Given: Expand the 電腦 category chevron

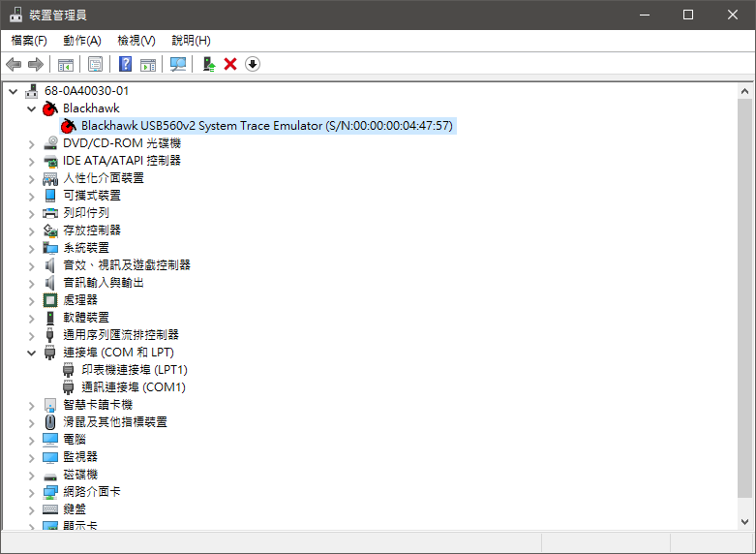Looking at the screenshot, I should (32, 440).
